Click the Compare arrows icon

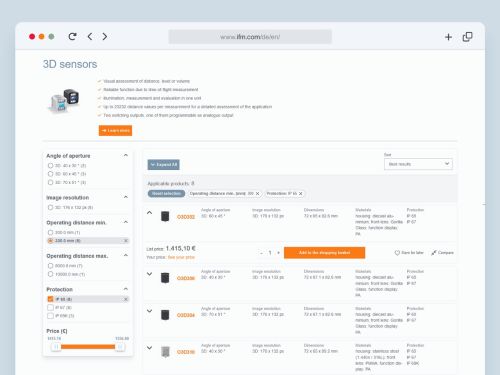(434, 253)
